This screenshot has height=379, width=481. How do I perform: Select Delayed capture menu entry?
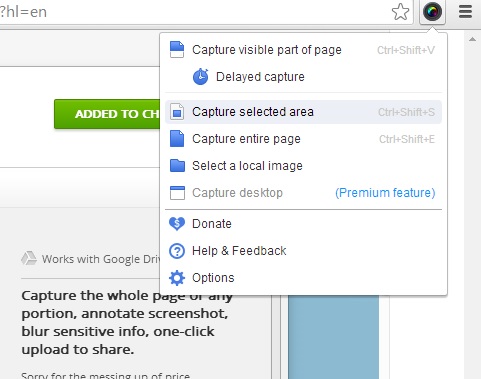coord(303,77)
